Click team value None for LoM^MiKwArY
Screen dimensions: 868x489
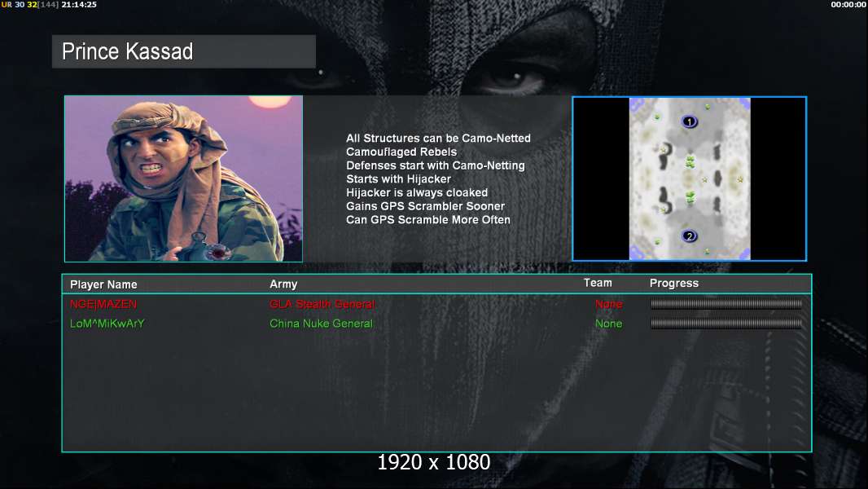pos(609,324)
